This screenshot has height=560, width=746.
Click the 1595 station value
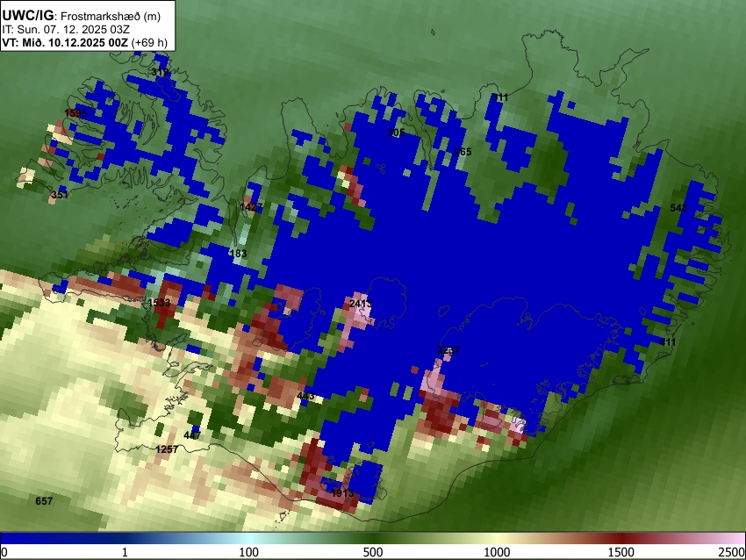pyautogui.click(x=76, y=112)
